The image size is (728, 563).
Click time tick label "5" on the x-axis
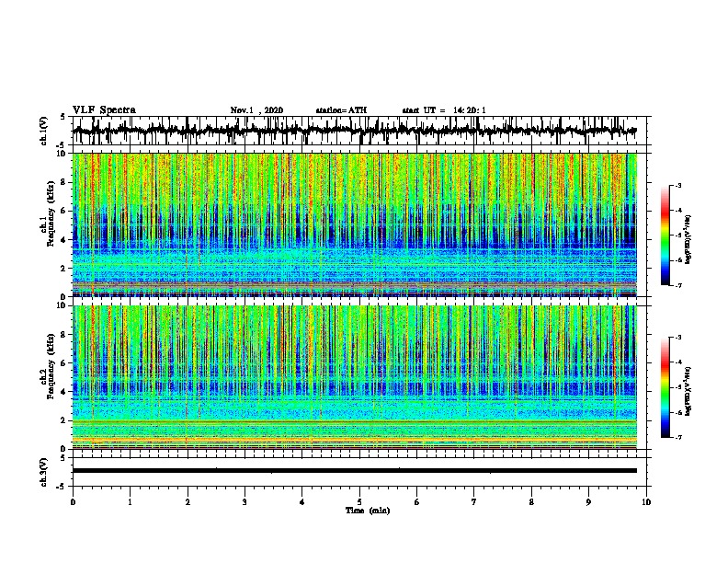coord(359,502)
